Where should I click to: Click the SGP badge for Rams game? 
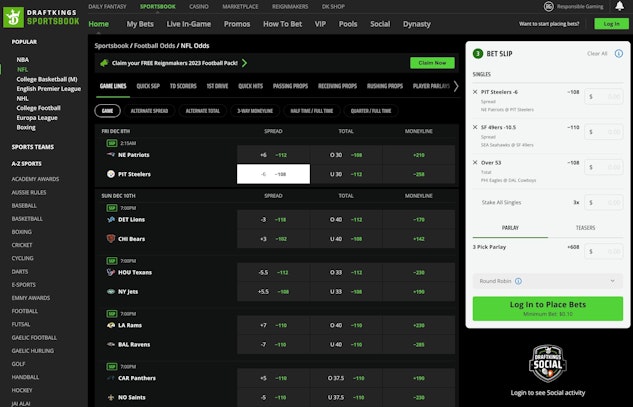point(111,314)
